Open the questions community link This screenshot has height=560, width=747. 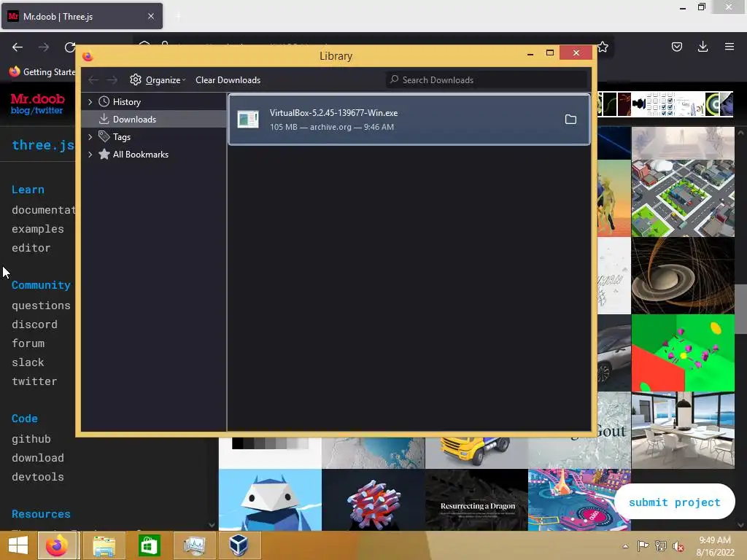[41, 306]
